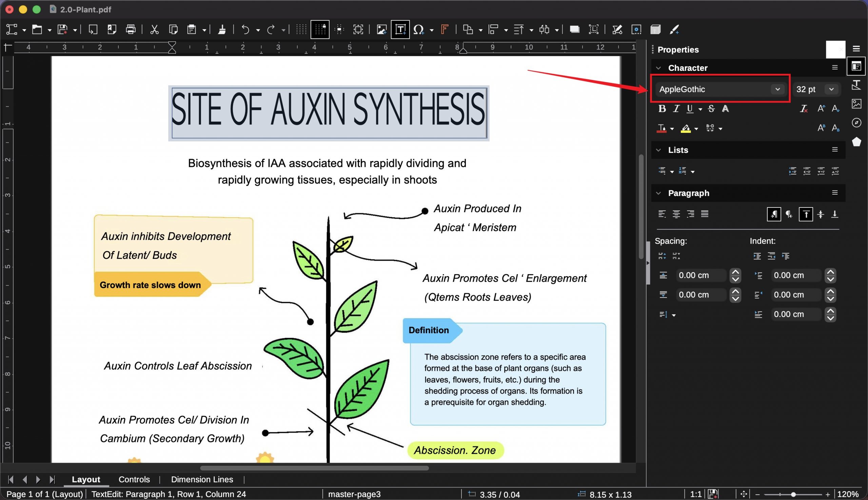Screen dimensions: 868x500
Task: Click Increase Font Size icon
Action: [821, 109]
